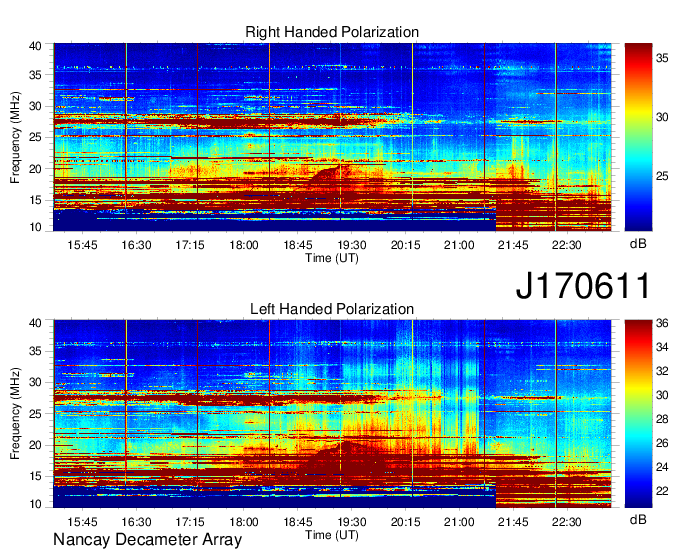Click the 35 MHz tick on top plot

tap(35, 75)
